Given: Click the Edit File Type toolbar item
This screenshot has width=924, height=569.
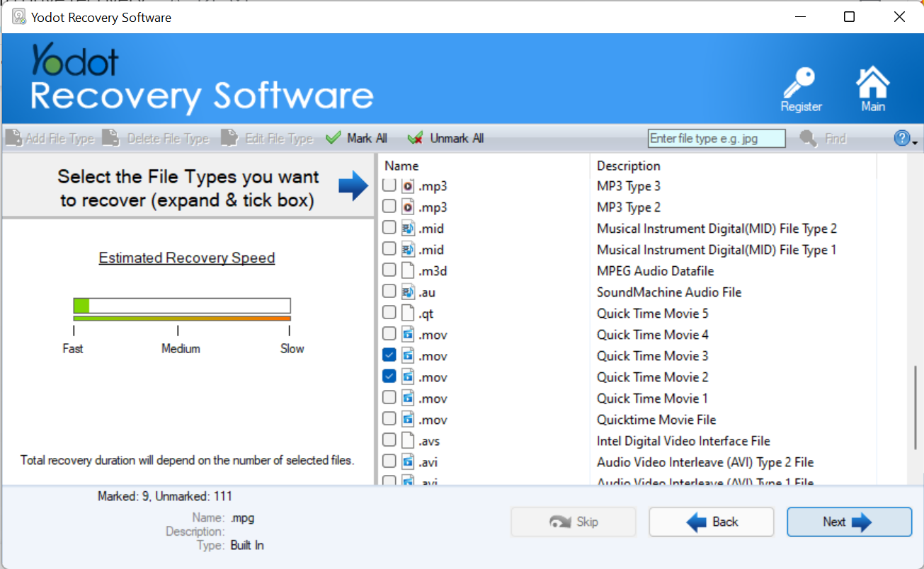Looking at the screenshot, I should click(267, 139).
